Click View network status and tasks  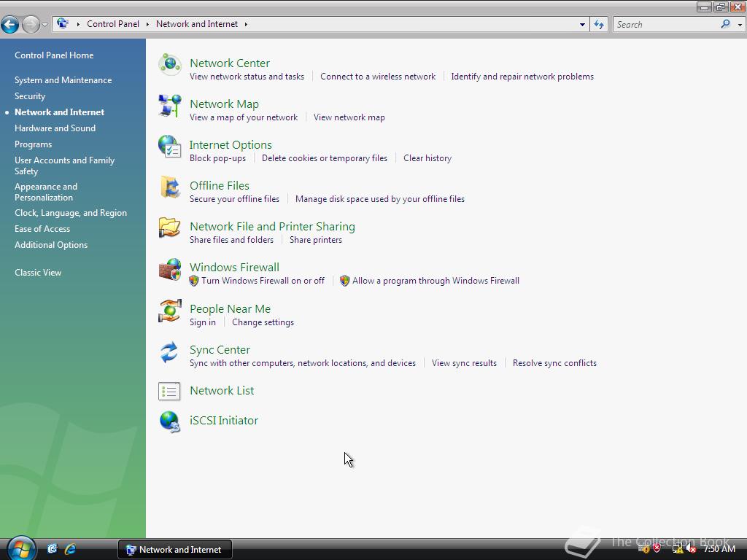pyautogui.click(x=247, y=77)
